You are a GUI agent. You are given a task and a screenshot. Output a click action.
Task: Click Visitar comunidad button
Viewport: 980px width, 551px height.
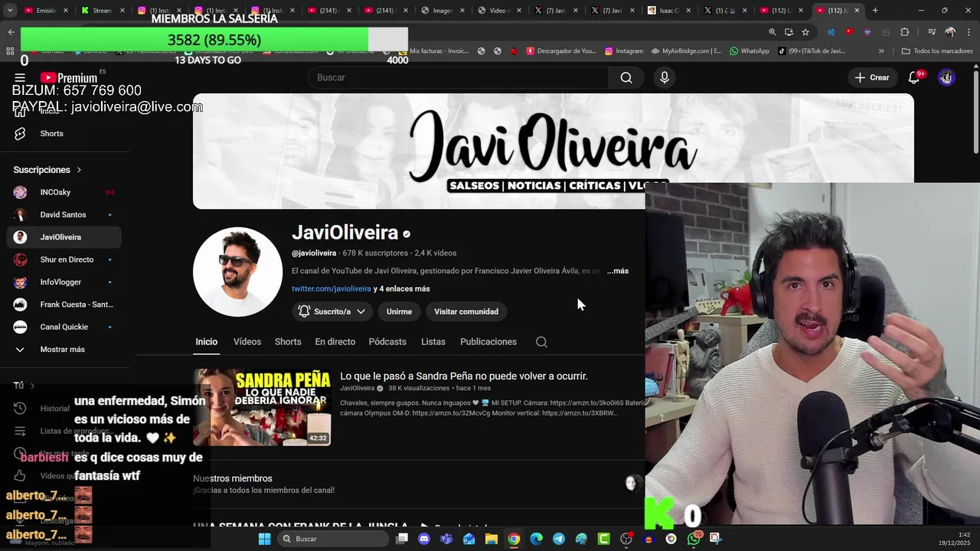pyautogui.click(x=466, y=311)
